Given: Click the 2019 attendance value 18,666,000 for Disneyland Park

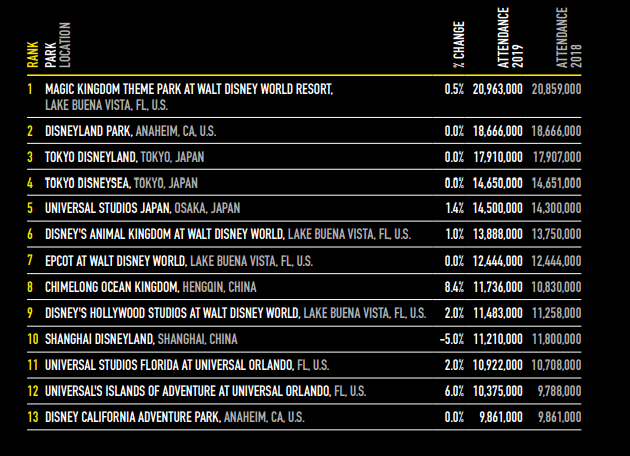Looking at the screenshot, I should click(x=498, y=131).
